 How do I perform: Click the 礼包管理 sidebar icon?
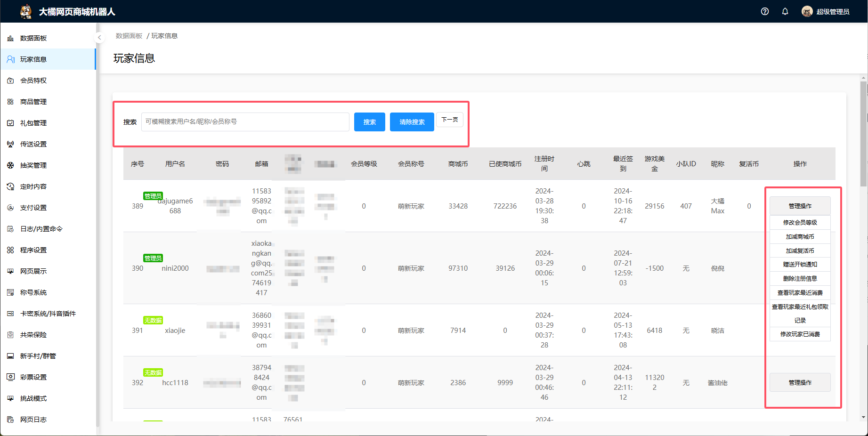(x=10, y=123)
